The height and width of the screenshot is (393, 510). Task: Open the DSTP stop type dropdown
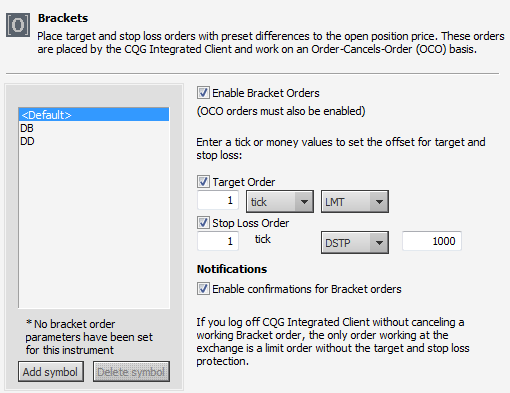click(x=355, y=243)
